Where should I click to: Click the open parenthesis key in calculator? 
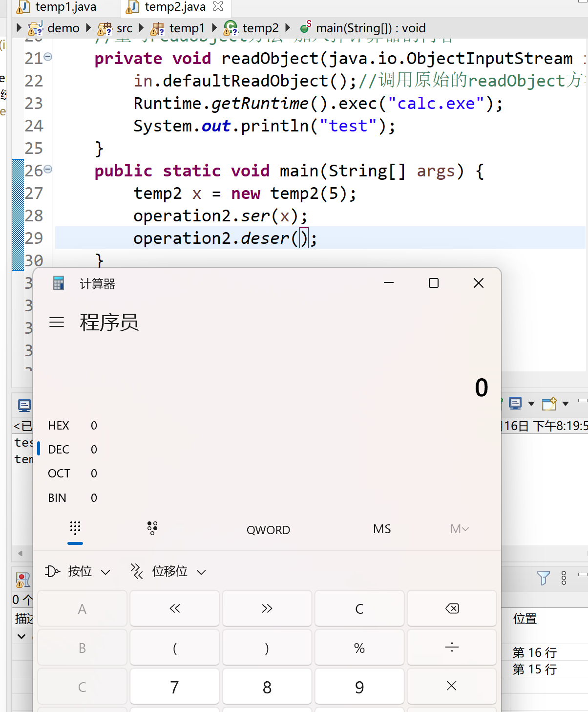(x=175, y=647)
